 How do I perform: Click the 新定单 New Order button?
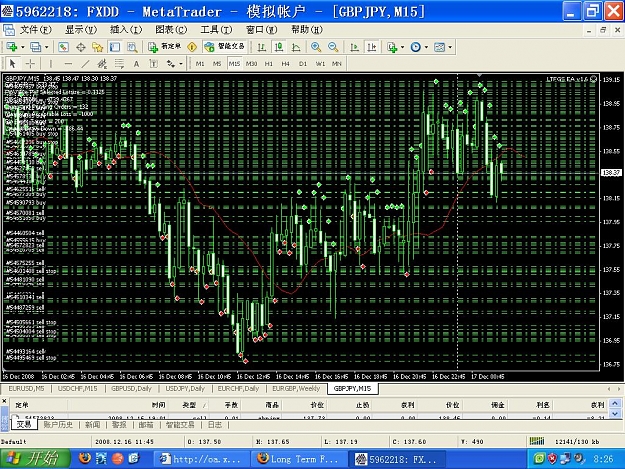point(164,47)
